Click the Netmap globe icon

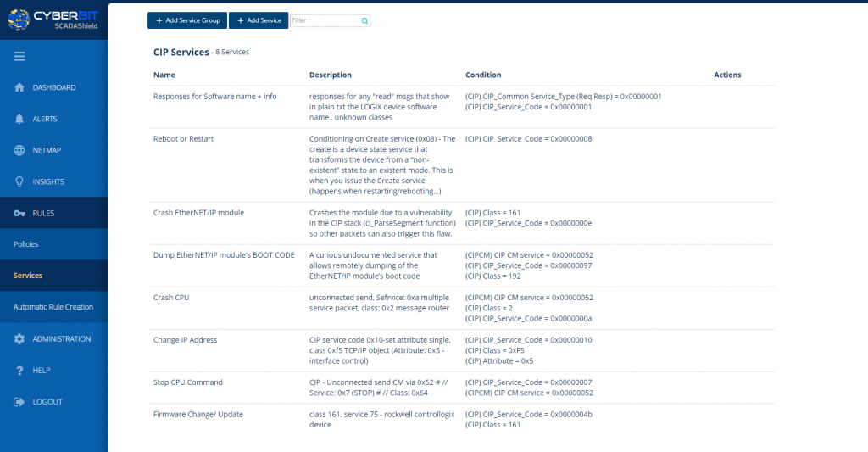(19, 150)
